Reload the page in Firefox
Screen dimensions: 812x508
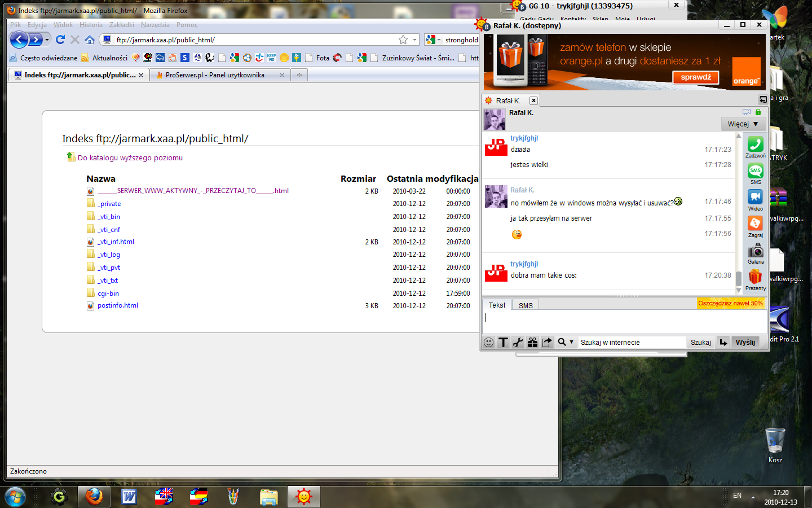pos(60,40)
